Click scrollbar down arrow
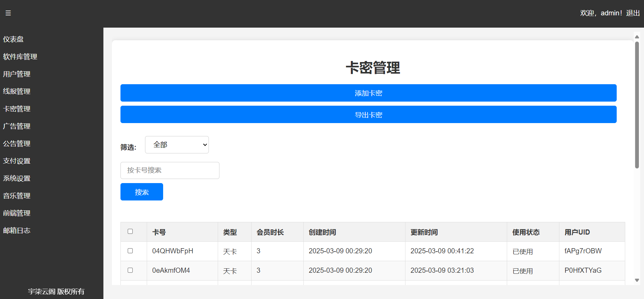Screen dimensions: 644x299 637,280
